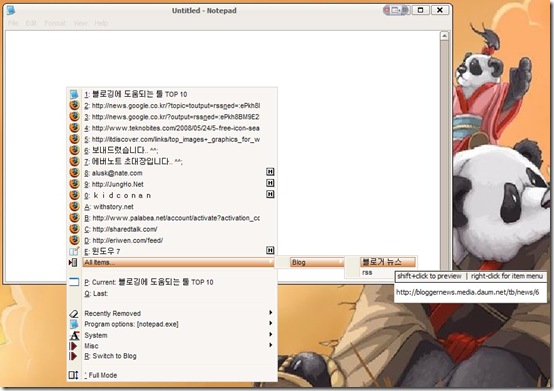The height and width of the screenshot is (391, 554).
Task: Open the View menu in Notepad
Action: click(x=80, y=23)
